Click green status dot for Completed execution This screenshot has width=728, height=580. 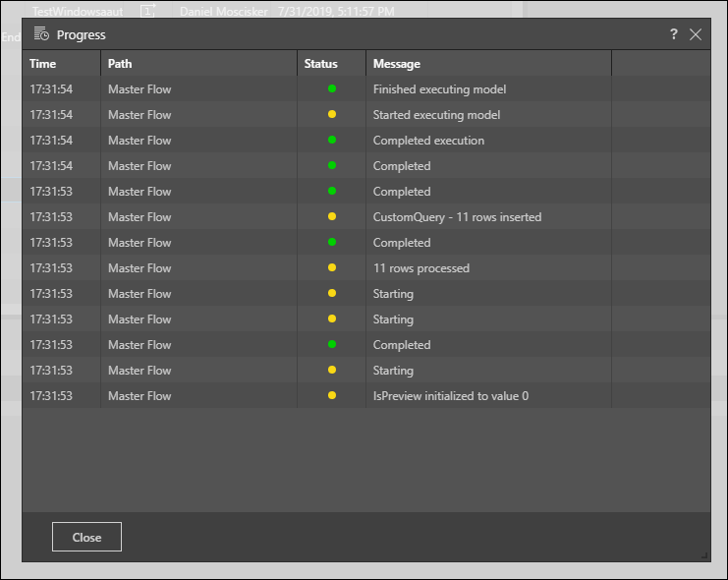click(332, 141)
